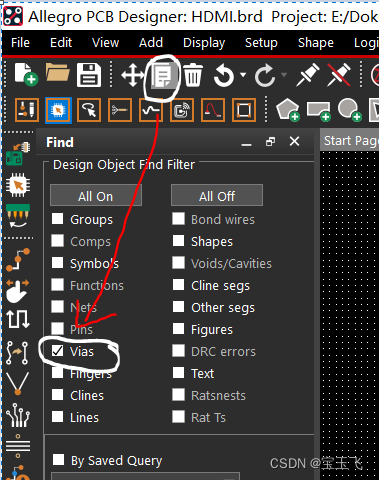Select the bus routing lines icon
This screenshot has width=379, height=480.
(18, 446)
